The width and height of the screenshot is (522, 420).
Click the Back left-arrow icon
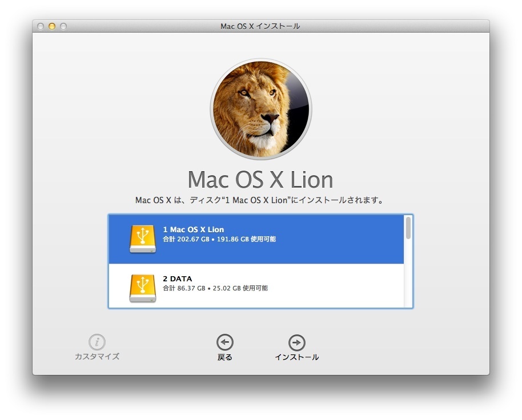coord(225,342)
